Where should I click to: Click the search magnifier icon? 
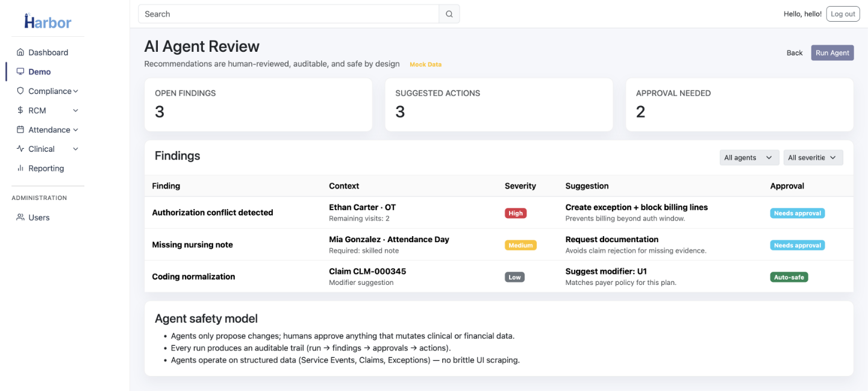pyautogui.click(x=448, y=13)
